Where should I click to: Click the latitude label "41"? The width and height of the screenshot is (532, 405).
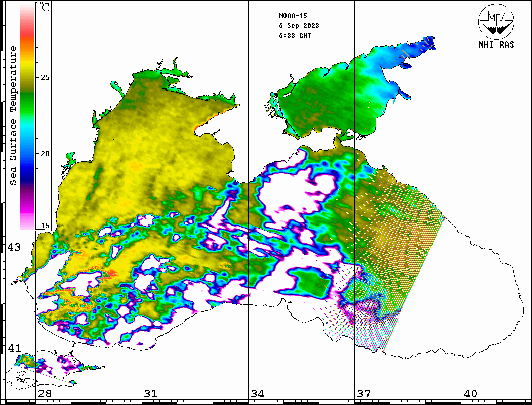point(14,348)
